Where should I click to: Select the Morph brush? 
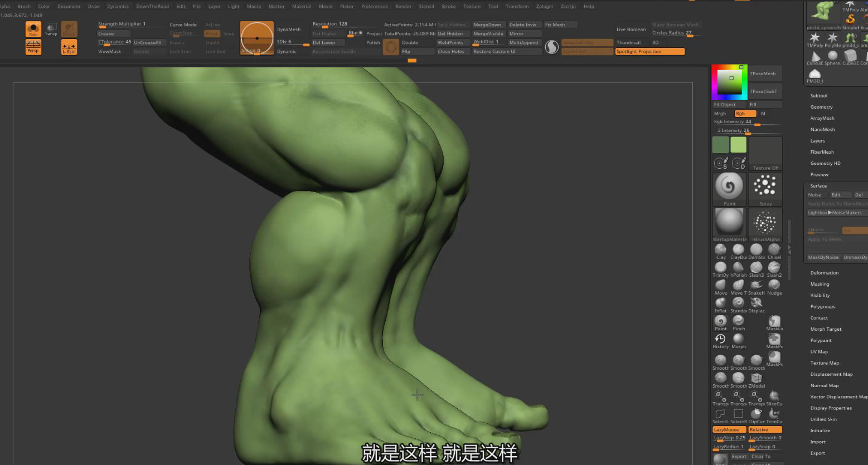(x=739, y=341)
